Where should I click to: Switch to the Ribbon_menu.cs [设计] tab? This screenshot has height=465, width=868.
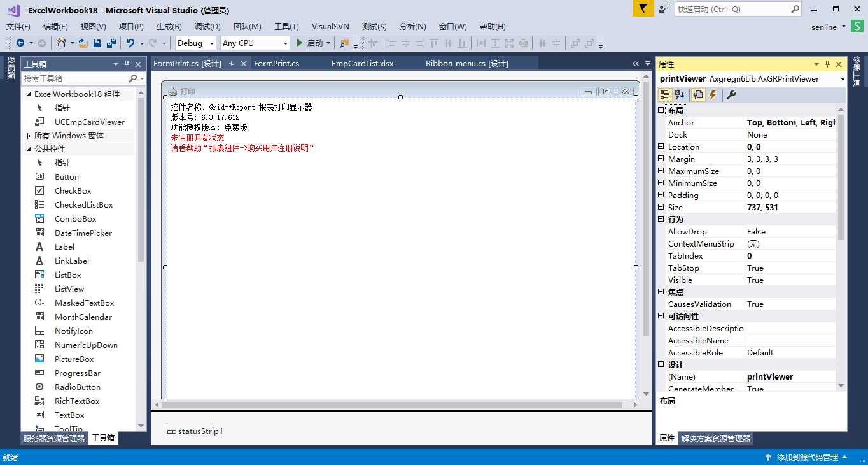[x=467, y=64]
